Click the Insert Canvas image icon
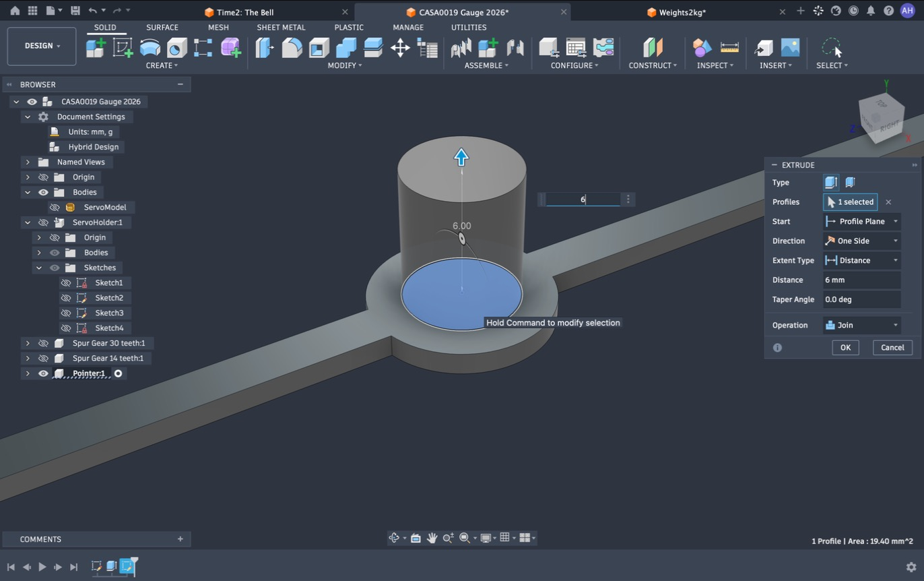 [790, 47]
